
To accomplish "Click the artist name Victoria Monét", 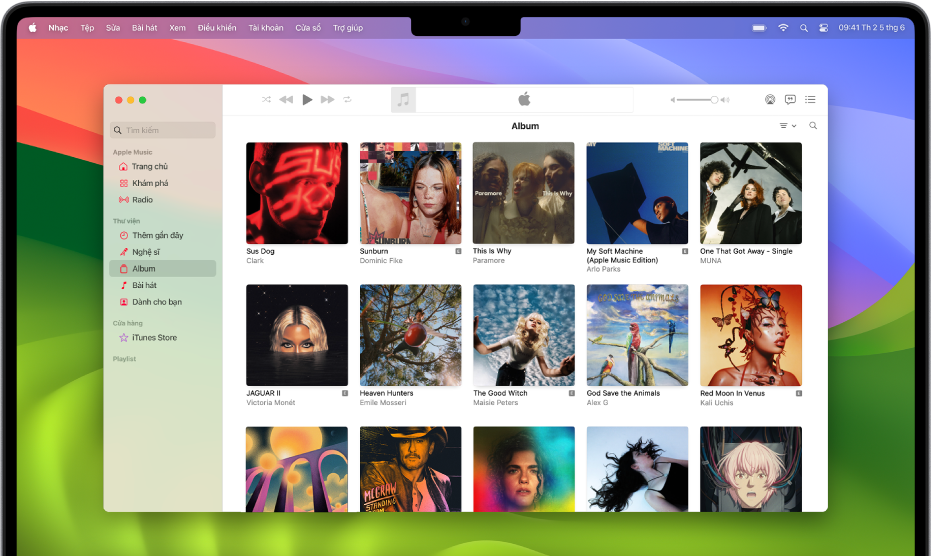I will click(x=271, y=403).
